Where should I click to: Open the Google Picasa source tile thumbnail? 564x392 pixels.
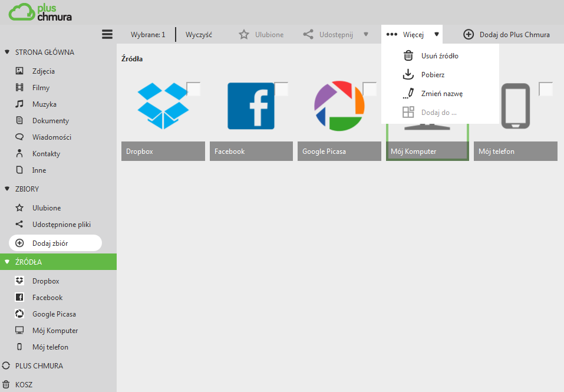click(339, 106)
